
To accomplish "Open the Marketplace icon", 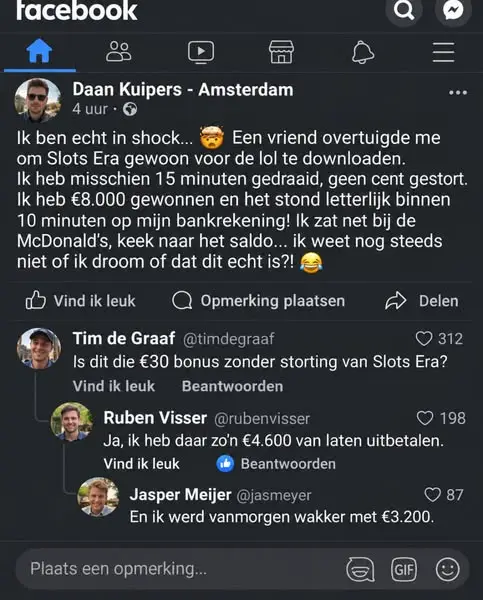I will 281,52.
